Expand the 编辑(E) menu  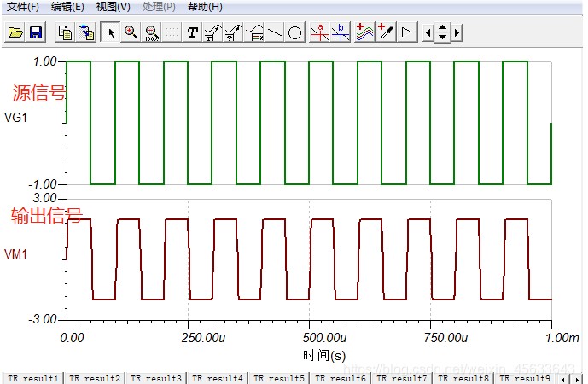pyautogui.click(x=67, y=7)
